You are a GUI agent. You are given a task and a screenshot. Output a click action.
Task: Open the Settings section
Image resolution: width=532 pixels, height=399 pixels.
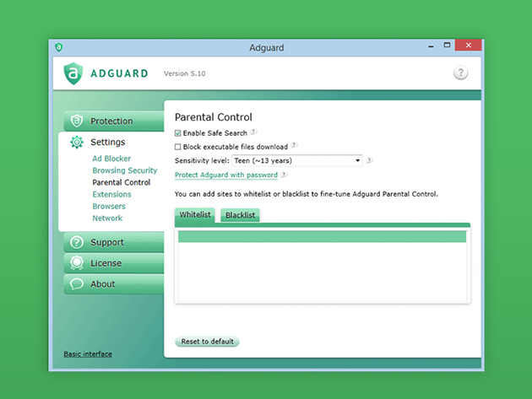point(108,142)
